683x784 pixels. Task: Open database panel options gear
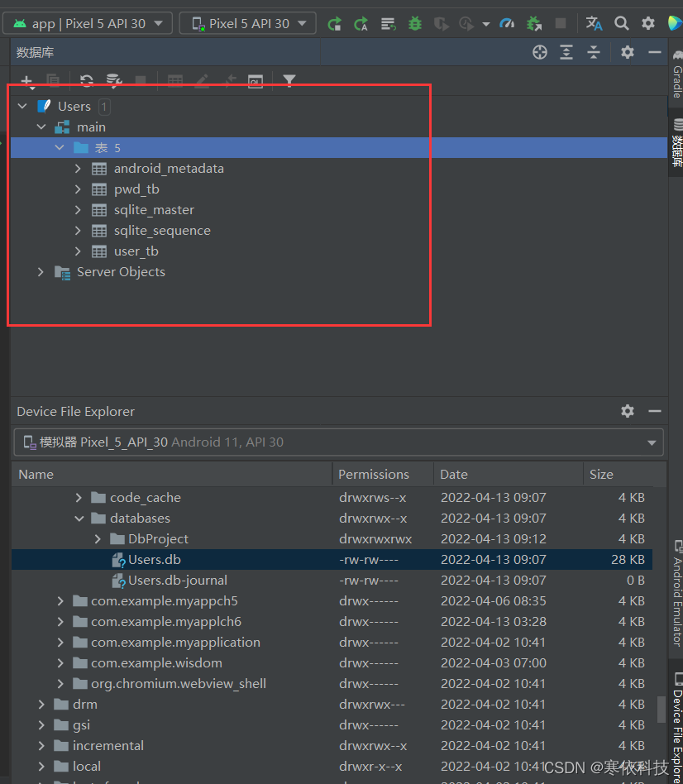point(628,52)
